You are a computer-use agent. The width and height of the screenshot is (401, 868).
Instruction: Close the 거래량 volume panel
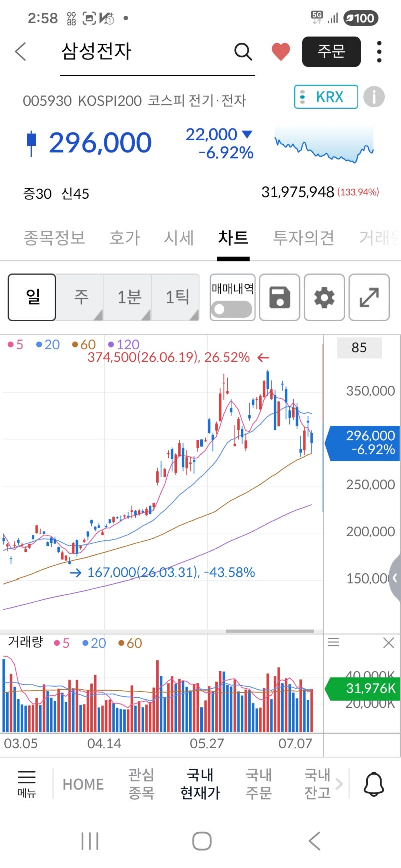click(x=389, y=643)
